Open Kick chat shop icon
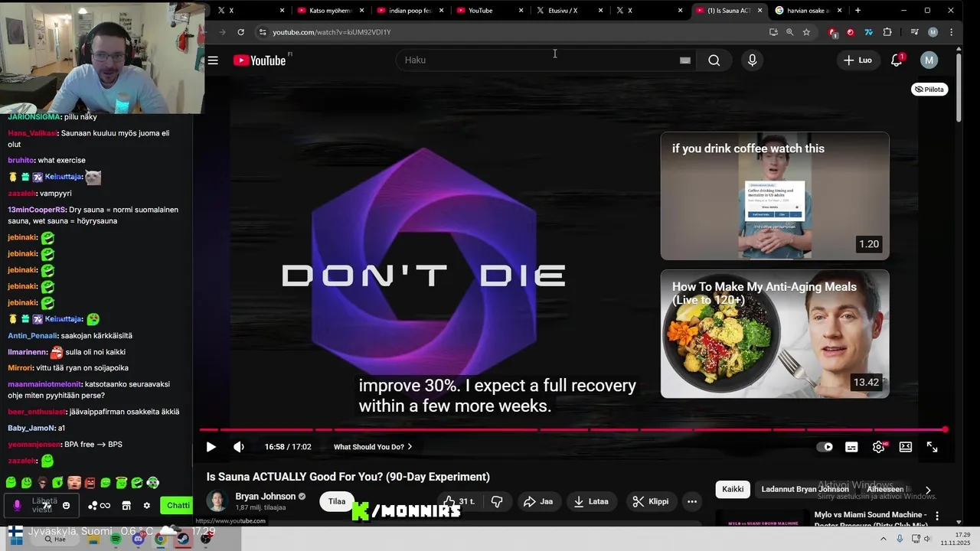980x551 pixels. 126,506
